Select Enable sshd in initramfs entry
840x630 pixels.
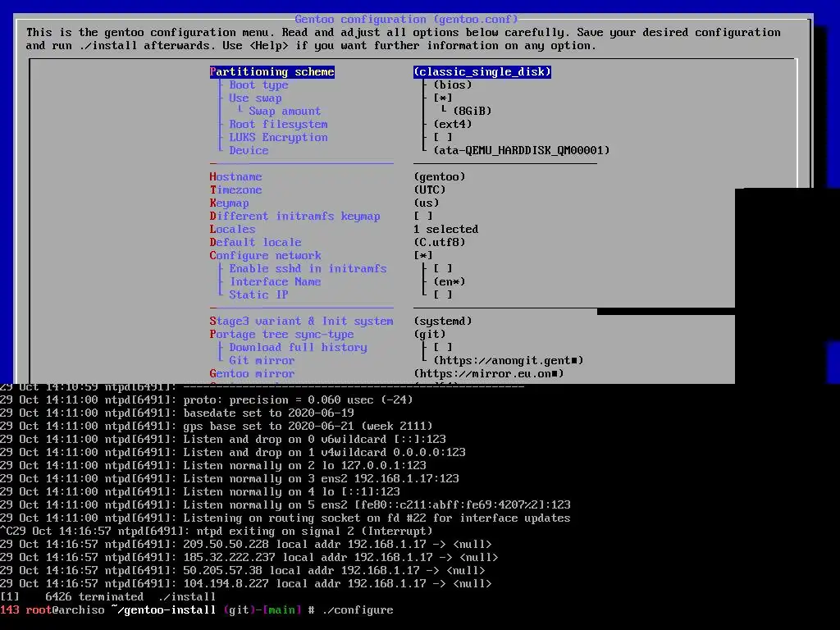tap(308, 268)
